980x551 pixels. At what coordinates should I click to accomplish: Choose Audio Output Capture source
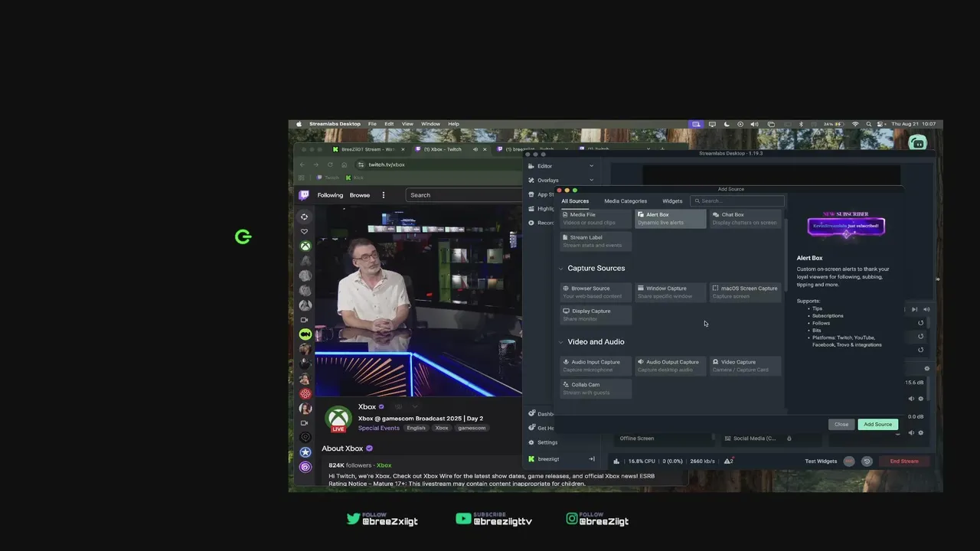pos(671,365)
